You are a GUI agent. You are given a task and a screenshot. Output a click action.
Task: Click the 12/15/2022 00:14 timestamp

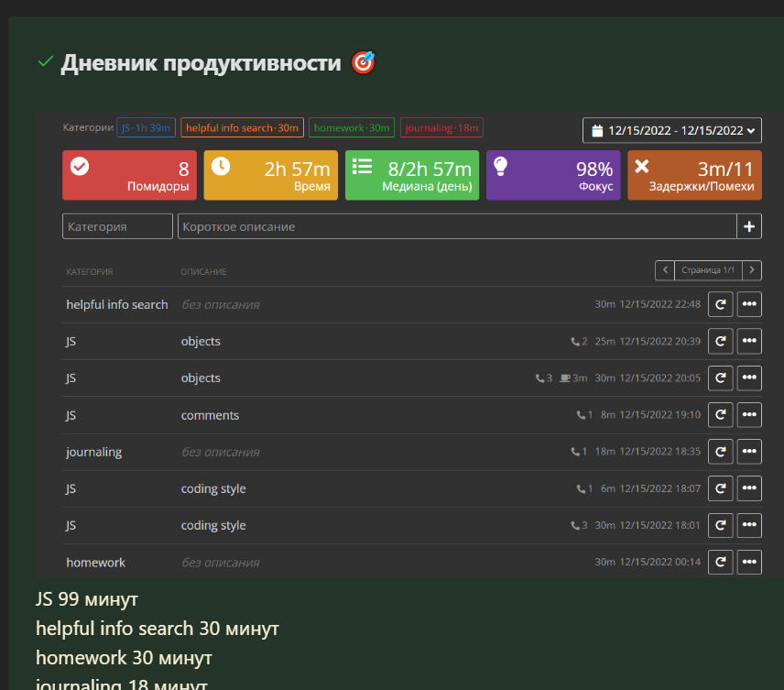coord(660,562)
